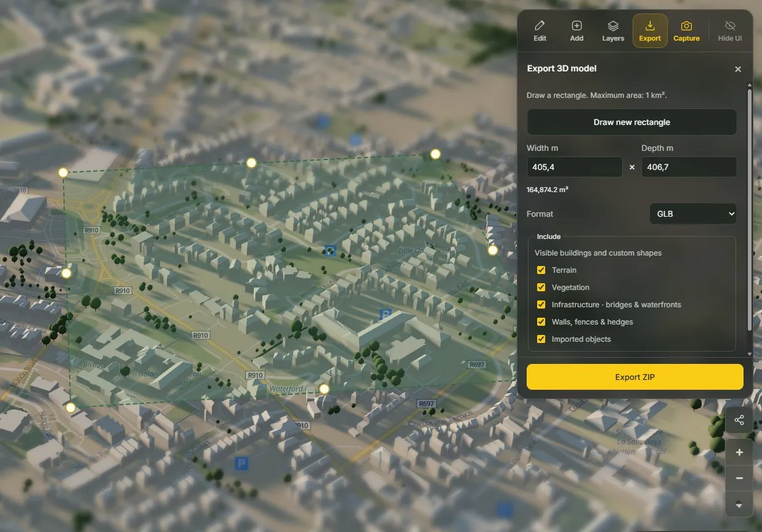
Task: Select the Export tab
Action: [650, 31]
